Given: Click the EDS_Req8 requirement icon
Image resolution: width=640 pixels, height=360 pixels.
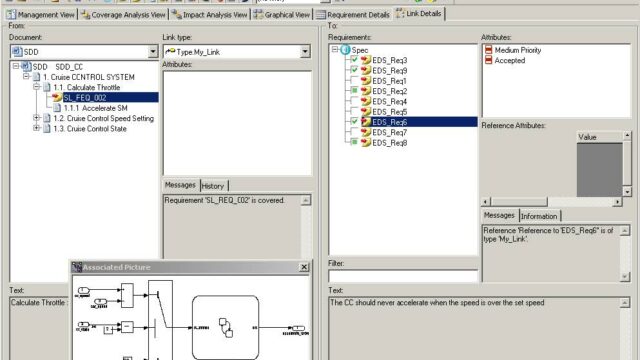Looking at the screenshot, I should (x=366, y=142).
